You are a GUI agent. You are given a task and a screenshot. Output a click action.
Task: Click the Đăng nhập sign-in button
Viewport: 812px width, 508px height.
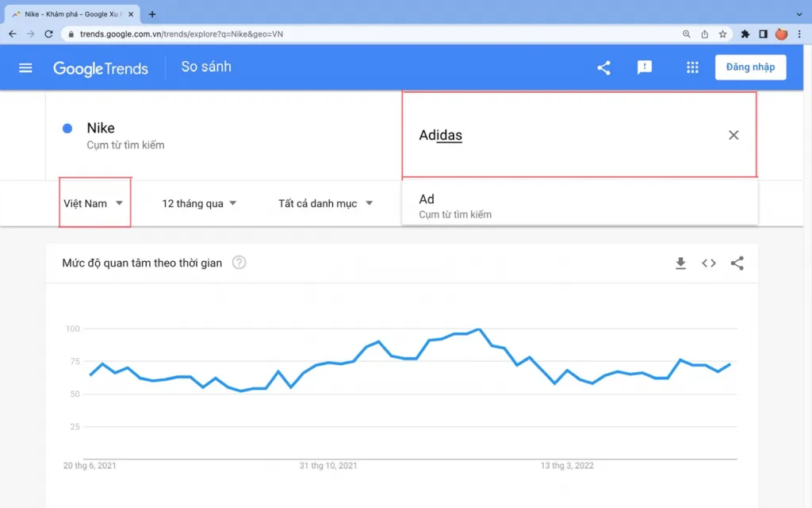pos(750,67)
